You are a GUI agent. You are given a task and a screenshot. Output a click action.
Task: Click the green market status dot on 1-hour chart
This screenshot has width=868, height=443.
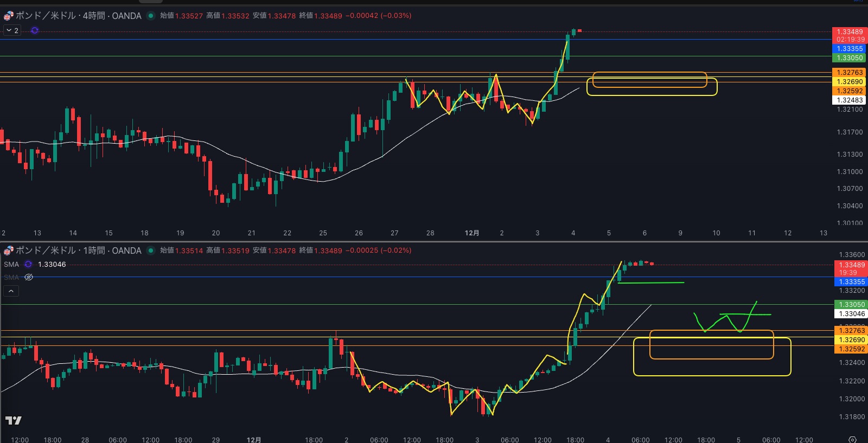click(151, 251)
